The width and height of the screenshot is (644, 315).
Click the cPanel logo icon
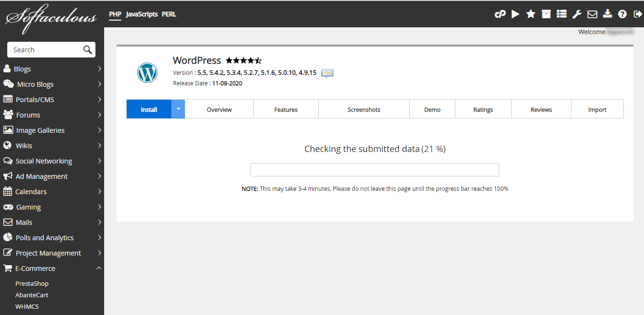(500, 14)
